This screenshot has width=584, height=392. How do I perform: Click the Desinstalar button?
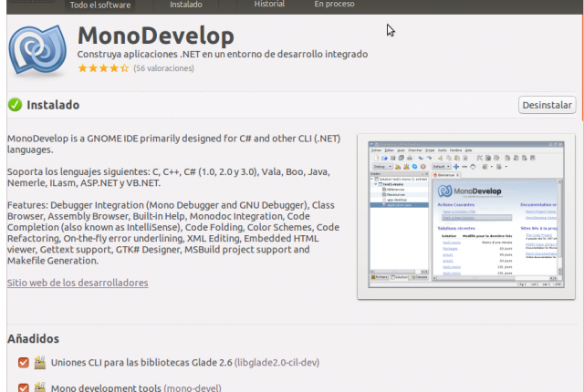tap(547, 105)
